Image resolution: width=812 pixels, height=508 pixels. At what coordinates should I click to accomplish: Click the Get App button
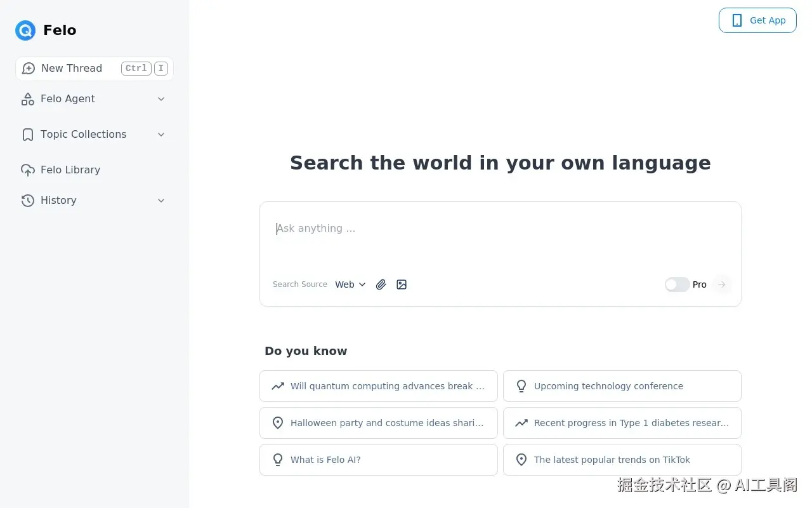tap(757, 20)
